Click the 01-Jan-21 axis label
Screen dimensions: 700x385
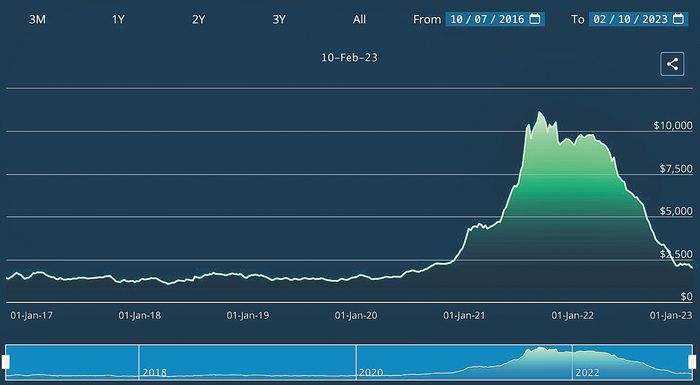point(464,315)
